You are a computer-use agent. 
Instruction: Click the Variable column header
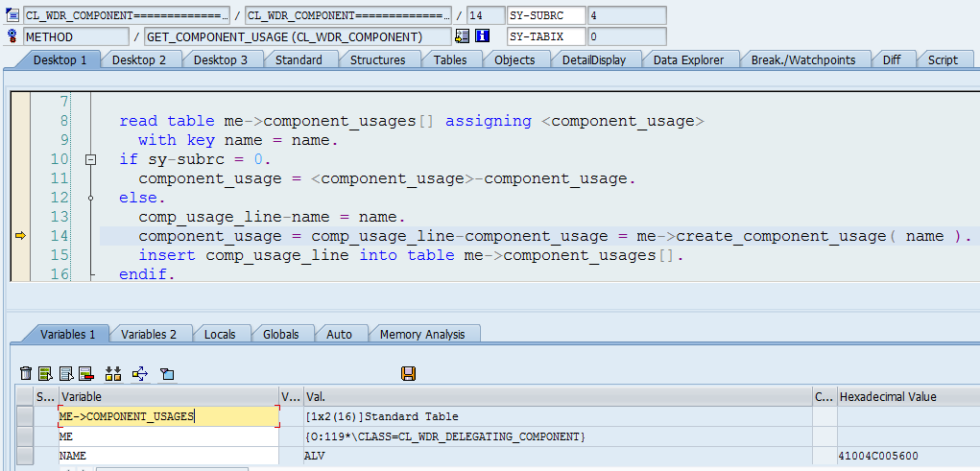point(167,396)
